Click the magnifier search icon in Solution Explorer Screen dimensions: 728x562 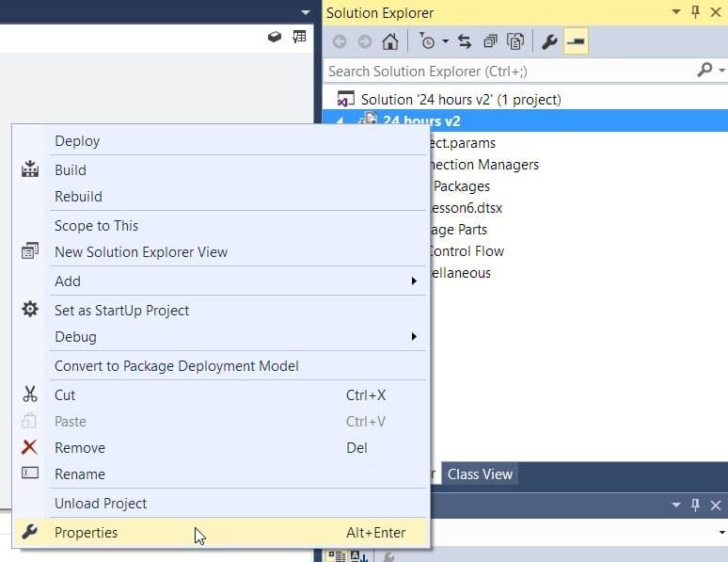pyautogui.click(x=704, y=71)
